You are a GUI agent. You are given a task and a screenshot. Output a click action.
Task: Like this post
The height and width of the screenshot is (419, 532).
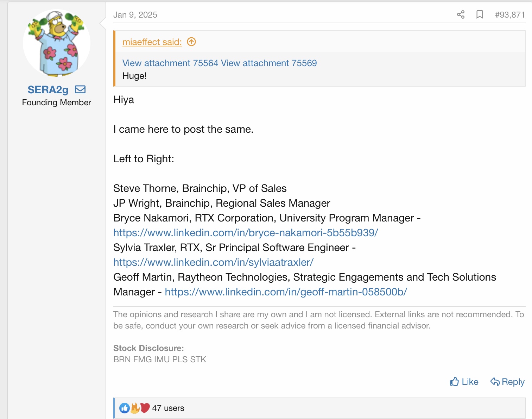[x=464, y=382]
